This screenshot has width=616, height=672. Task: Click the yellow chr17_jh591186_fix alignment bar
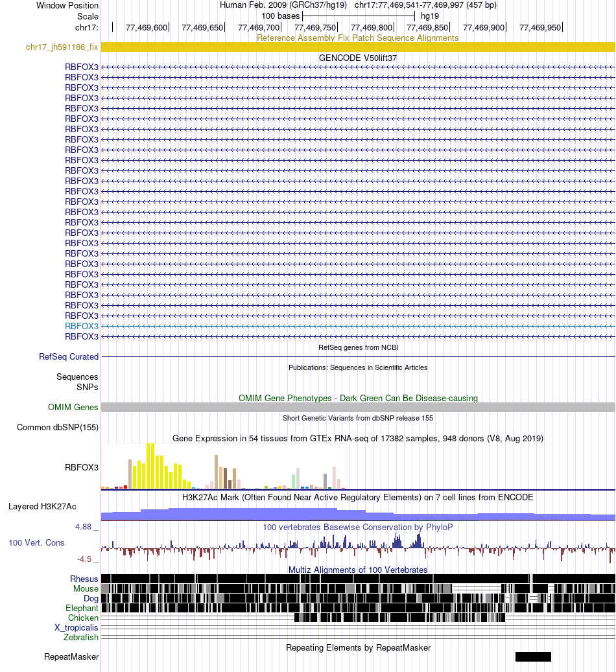[358, 47]
